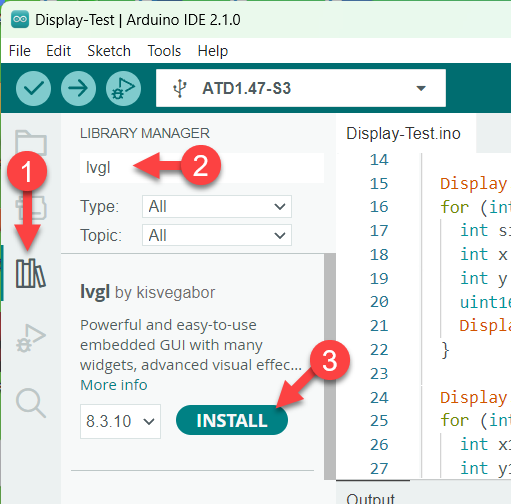
Task: Open the Topic filter dropdown
Action: (217, 235)
